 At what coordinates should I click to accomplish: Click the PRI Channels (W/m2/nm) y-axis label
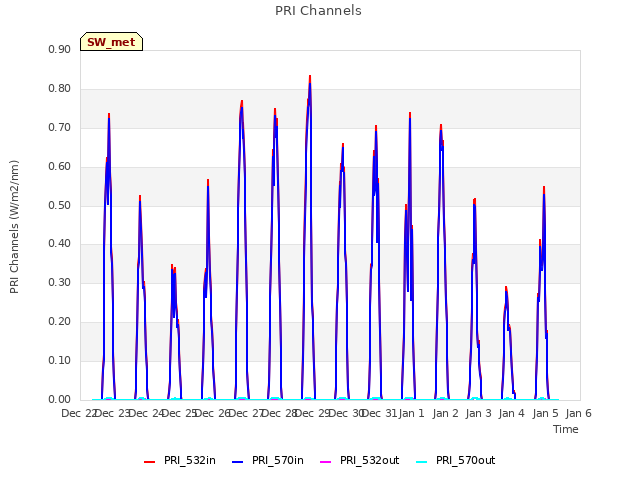point(14,227)
